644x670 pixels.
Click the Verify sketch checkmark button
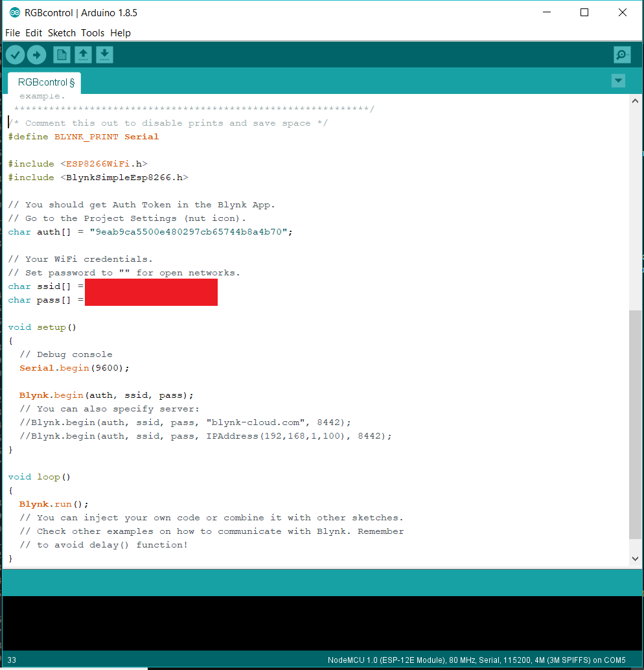pyautogui.click(x=16, y=54)
